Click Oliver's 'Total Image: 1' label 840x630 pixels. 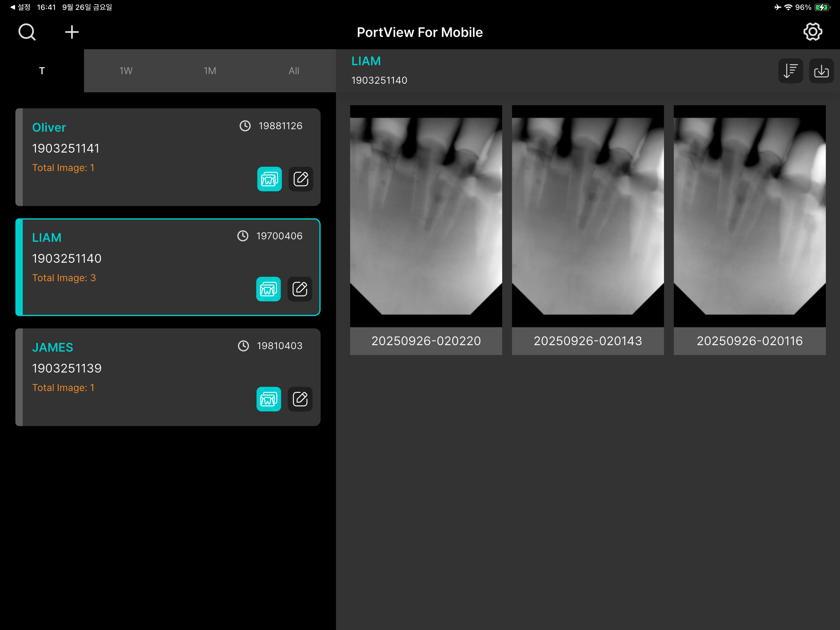click(x=63, y=168)
